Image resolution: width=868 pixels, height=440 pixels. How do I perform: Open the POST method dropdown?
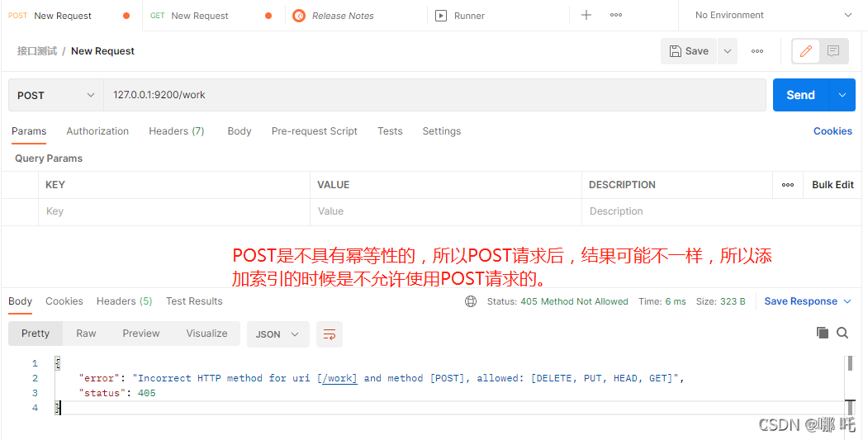pyautogui.click(x=56, y=95)
